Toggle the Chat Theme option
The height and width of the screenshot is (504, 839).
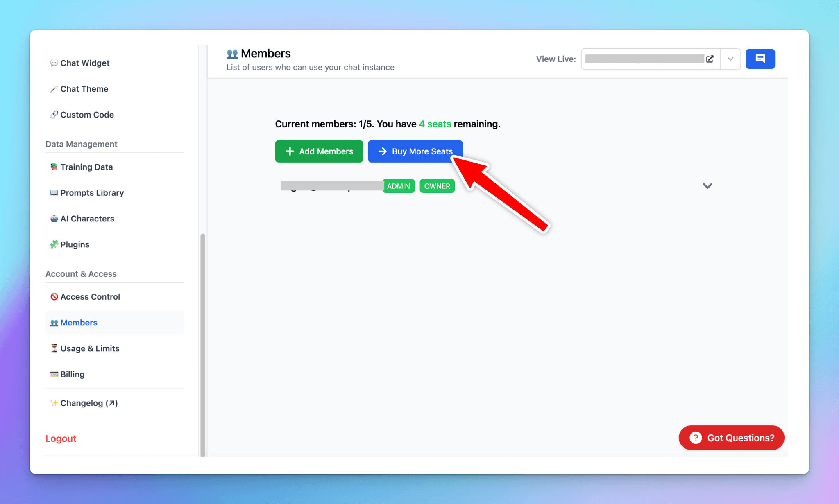(x=84, y=88)
